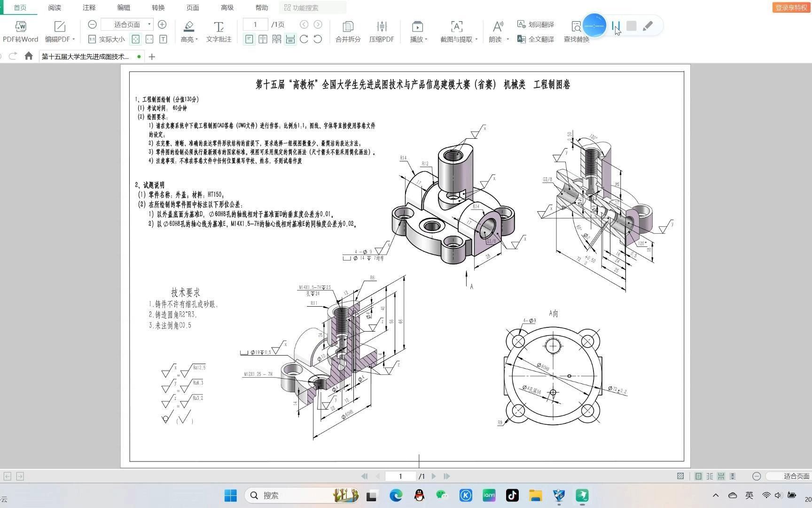Pause the screen recording
The height and width of the screenshot is (508, 812).
[616, 26]
